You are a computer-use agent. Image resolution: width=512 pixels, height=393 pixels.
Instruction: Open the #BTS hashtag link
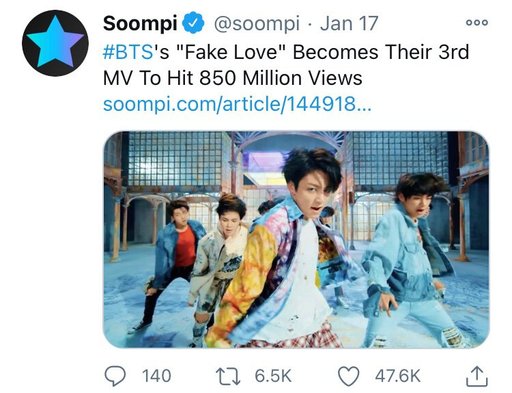pos(128,52)
